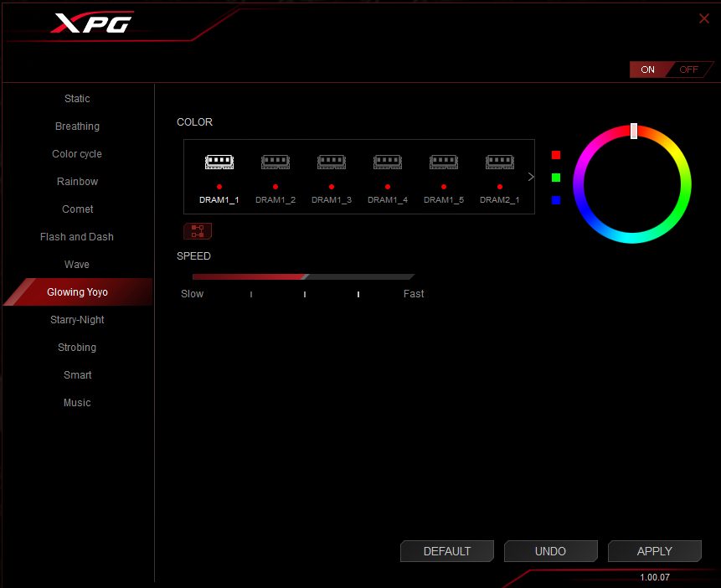
Task: Select the DRAM1_1 memory module icon
Action: click(219, 162)
